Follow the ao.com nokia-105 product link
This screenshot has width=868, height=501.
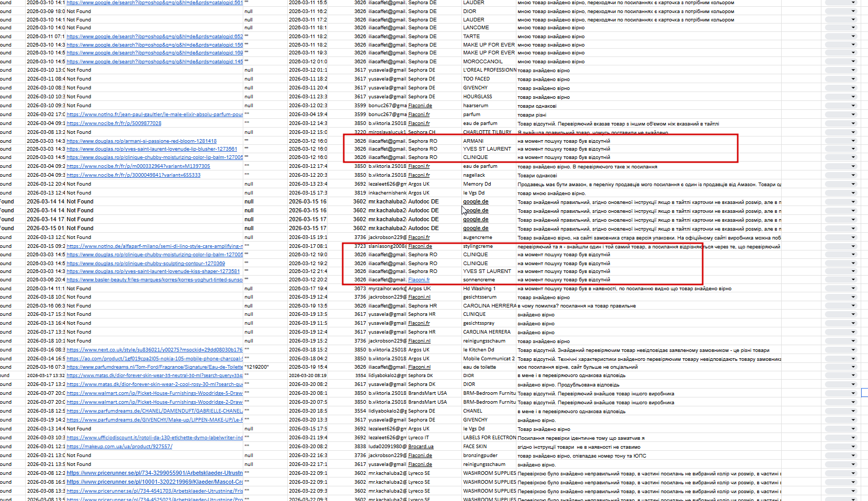pos(155,359)
